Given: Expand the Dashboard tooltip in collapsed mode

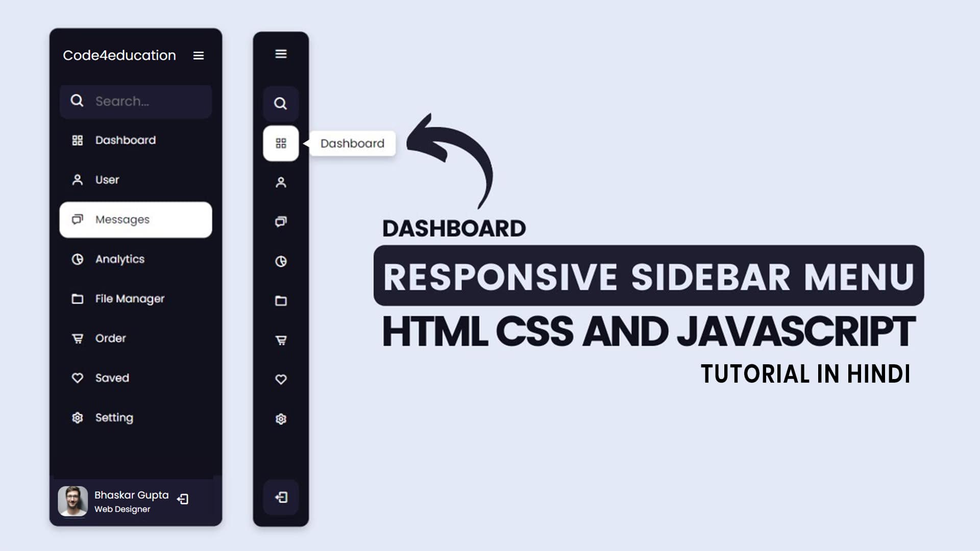Looking at the screenshot, I should tap(351, 143).
